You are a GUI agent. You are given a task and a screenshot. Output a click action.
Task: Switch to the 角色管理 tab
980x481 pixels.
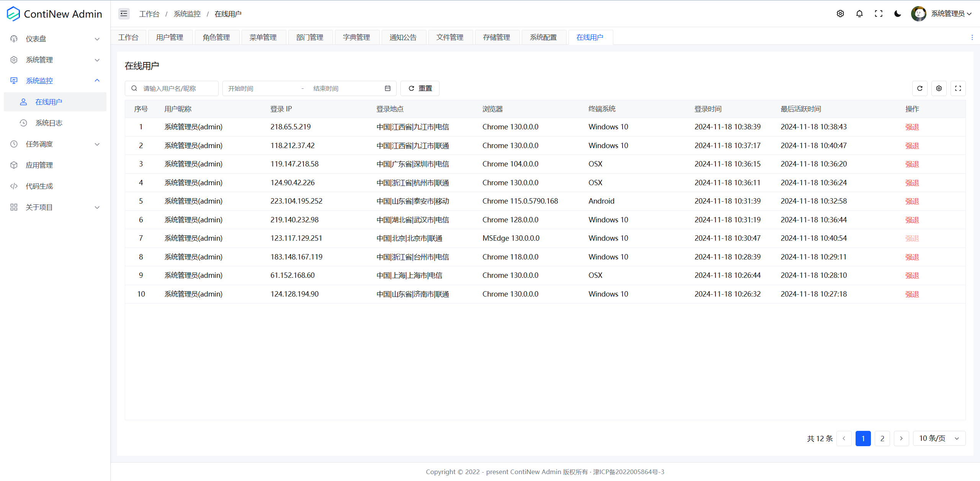click(x=216, y=38)
